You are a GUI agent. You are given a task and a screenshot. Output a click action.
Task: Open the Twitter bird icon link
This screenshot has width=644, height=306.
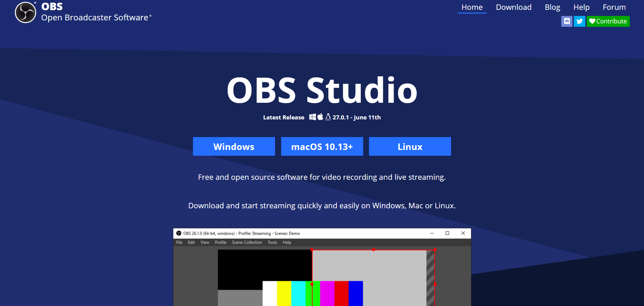(x=580, y=21)
